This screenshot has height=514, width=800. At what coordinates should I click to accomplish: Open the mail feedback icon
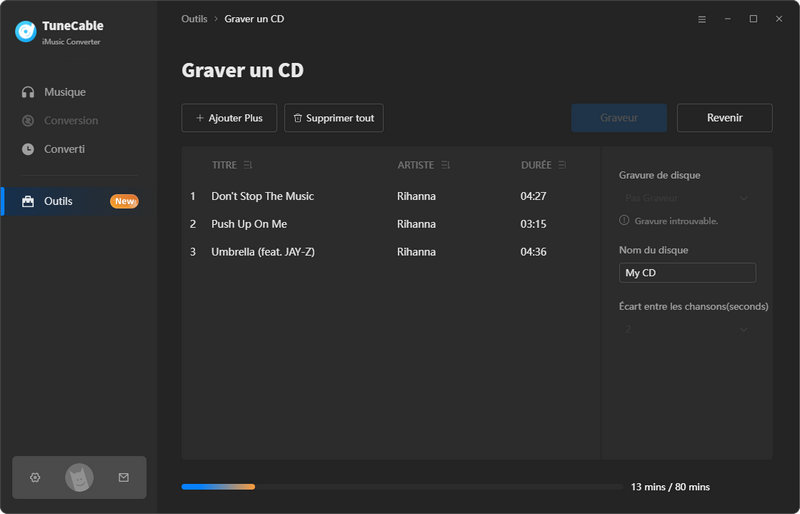pyautogui.click(x=124, y=478)
